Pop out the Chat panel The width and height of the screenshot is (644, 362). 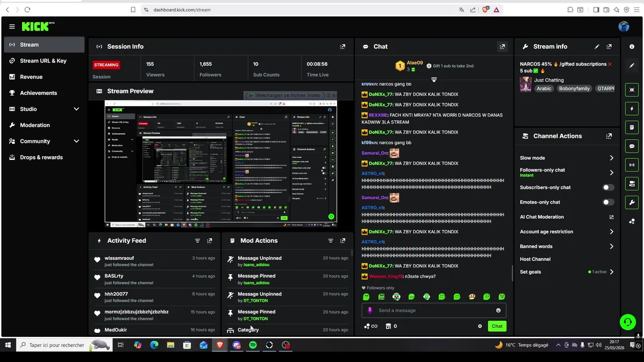(x=502, y=47)
